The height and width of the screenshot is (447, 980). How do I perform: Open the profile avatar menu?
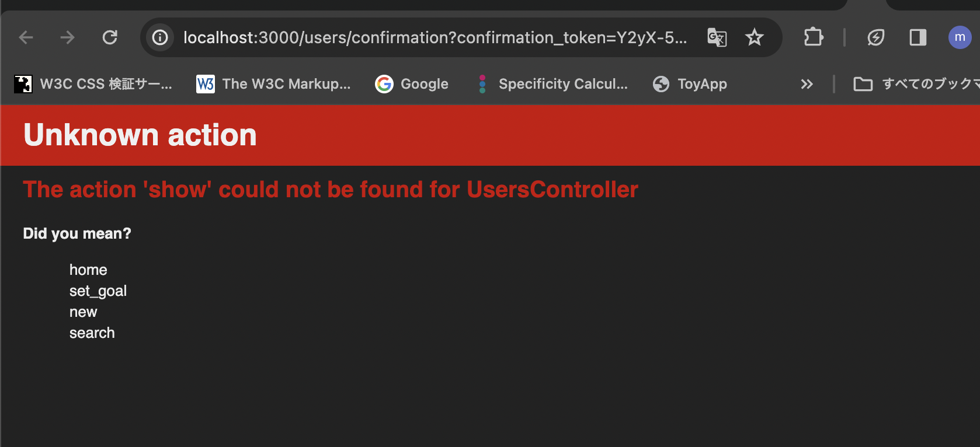(960, 38)
